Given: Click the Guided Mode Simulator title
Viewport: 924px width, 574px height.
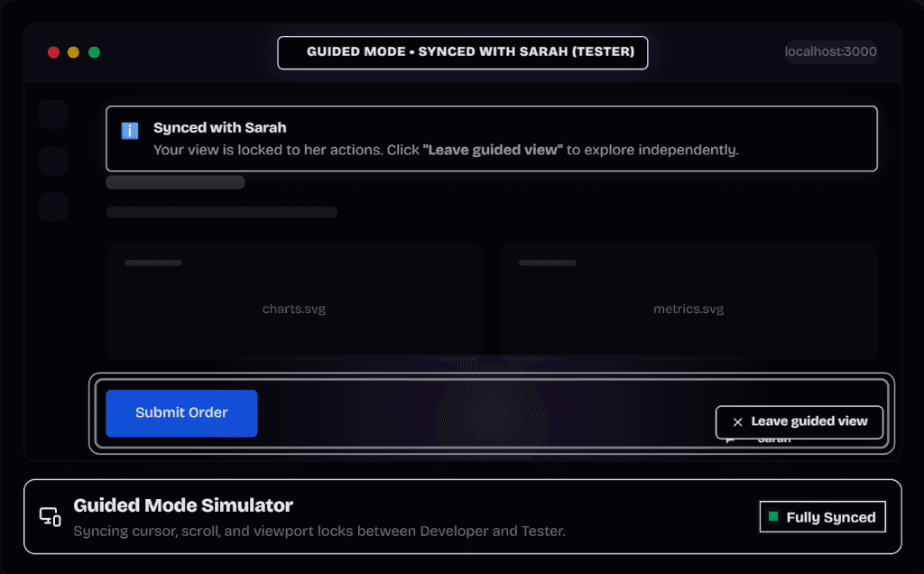Looking at the screenshot, I should (183, 505).
